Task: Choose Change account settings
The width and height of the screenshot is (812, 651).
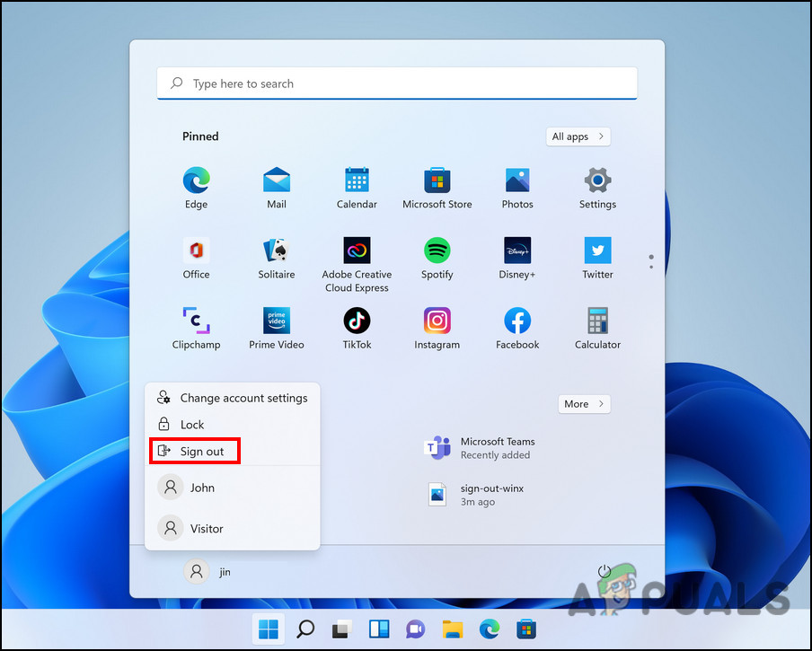Action: coord(233,398)
